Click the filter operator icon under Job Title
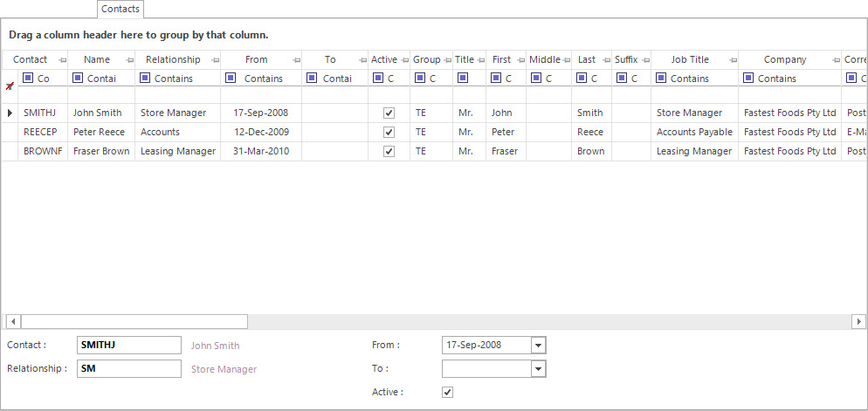This screenshot has width=868, height=411. click(x=660, y=79)
